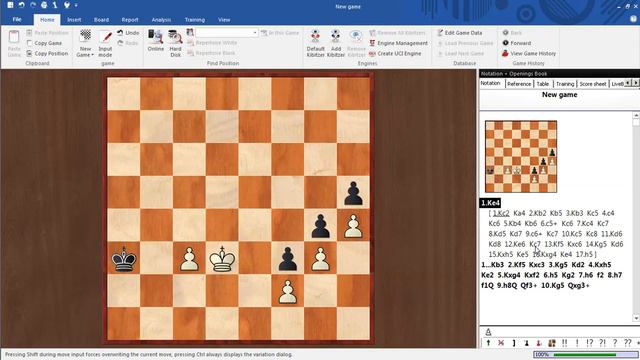This screenshot has width=640, height=360.
Task: Click Forward in Game History group
Action: pyautogui.click(x=516, y=43)
